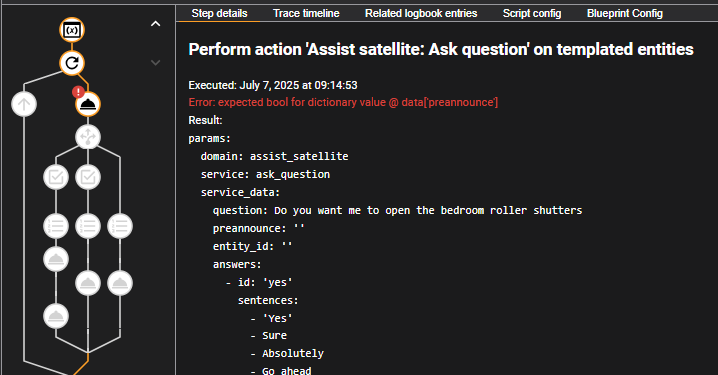Select the Step details tab
This screenshot has height=375, width=718.
(x=219, y=13)
